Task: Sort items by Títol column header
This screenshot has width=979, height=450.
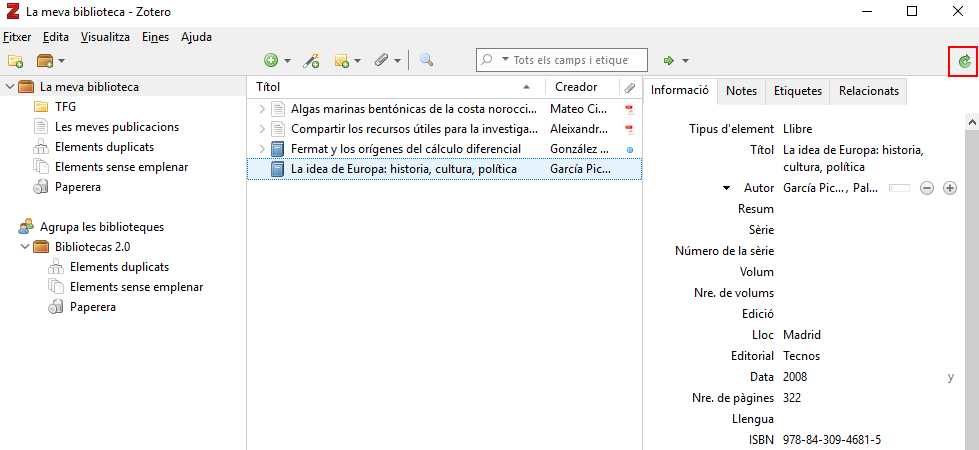Action: 396,87
